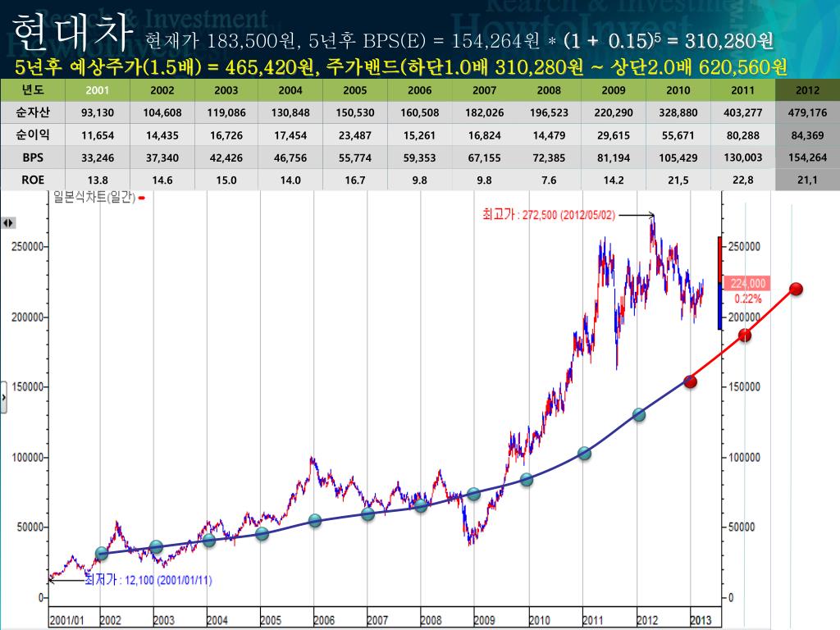Click the ROE value 22,8

coord(743,180)
